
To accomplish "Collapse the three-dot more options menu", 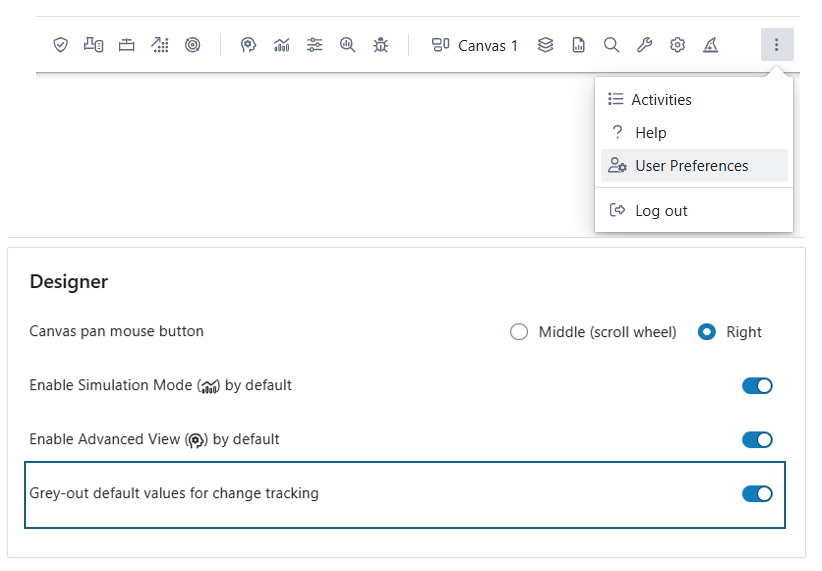I will (777, 45).
